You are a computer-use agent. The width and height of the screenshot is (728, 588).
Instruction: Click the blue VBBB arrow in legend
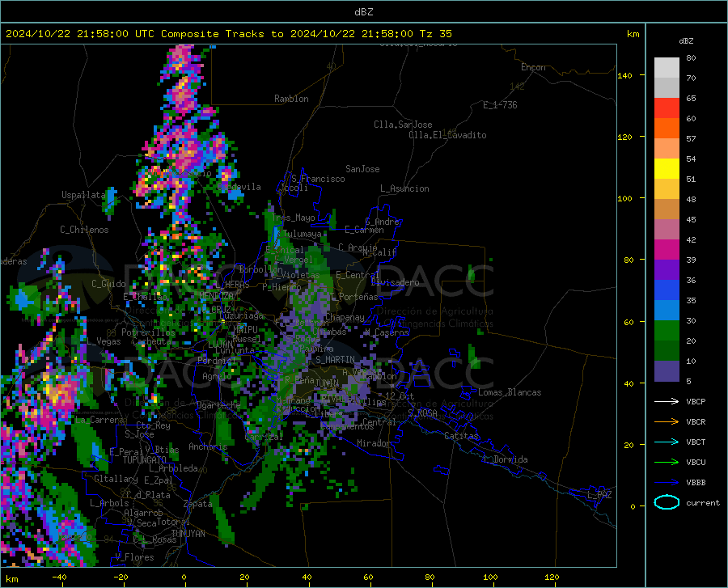point(667,482)
